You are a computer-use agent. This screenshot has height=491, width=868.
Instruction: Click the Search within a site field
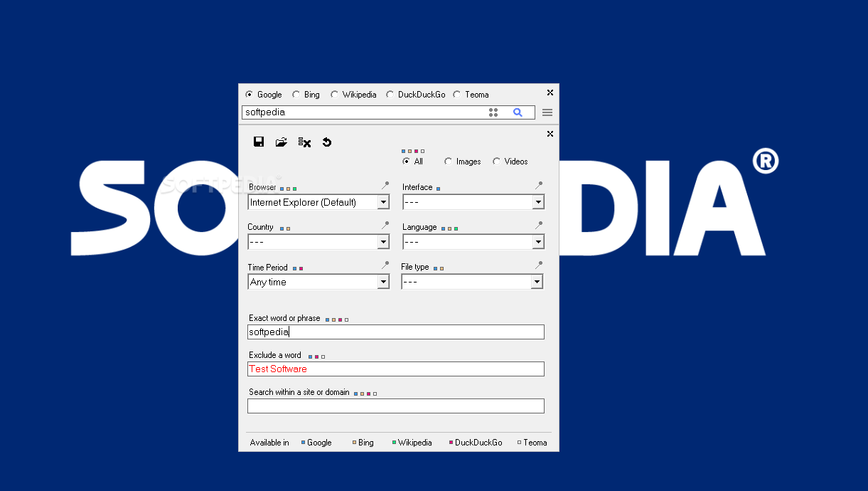click(396, 406)
